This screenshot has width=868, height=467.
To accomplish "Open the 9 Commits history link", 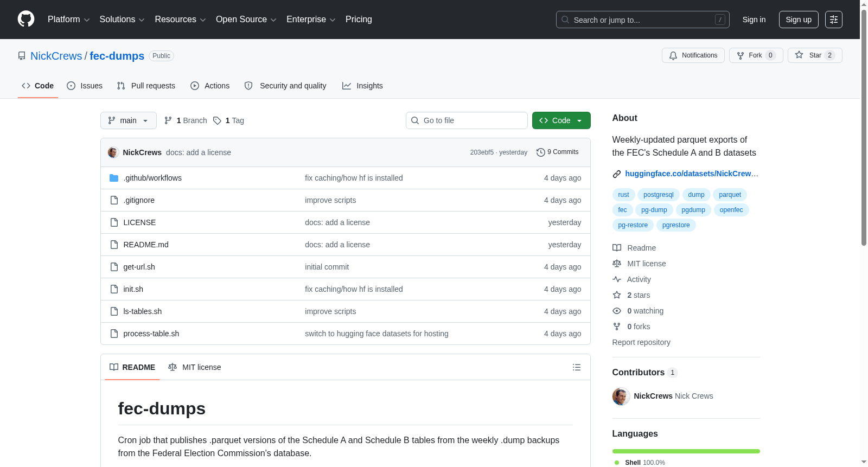I will coord(558,152).
